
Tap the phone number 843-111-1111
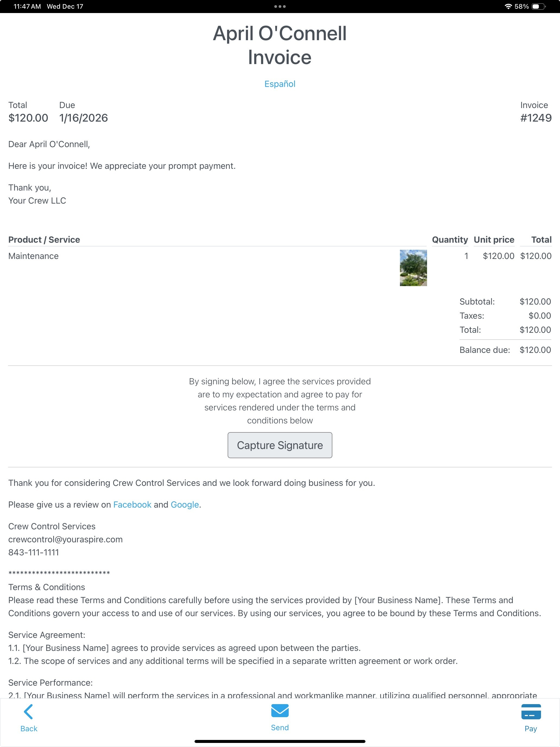[33, 552]
